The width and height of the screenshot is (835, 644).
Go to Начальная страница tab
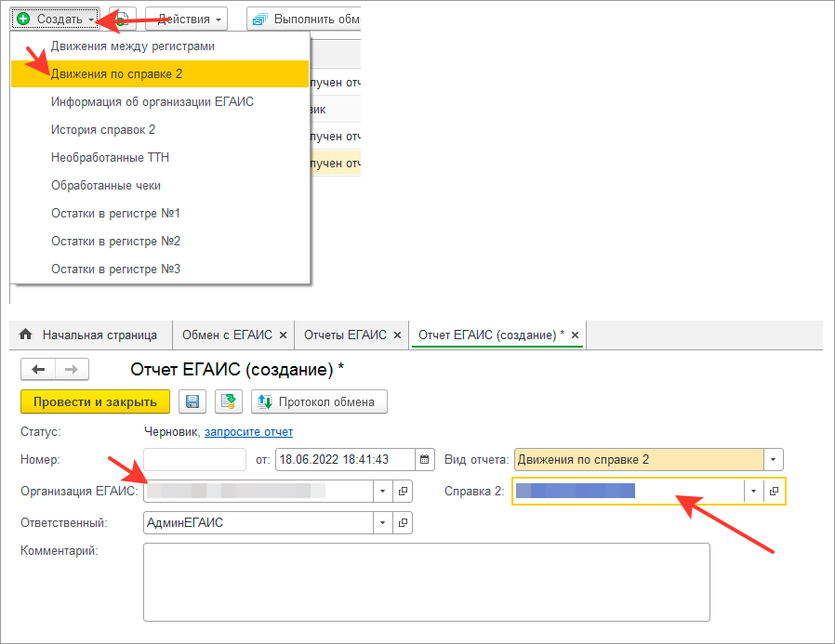coord(90,335)
